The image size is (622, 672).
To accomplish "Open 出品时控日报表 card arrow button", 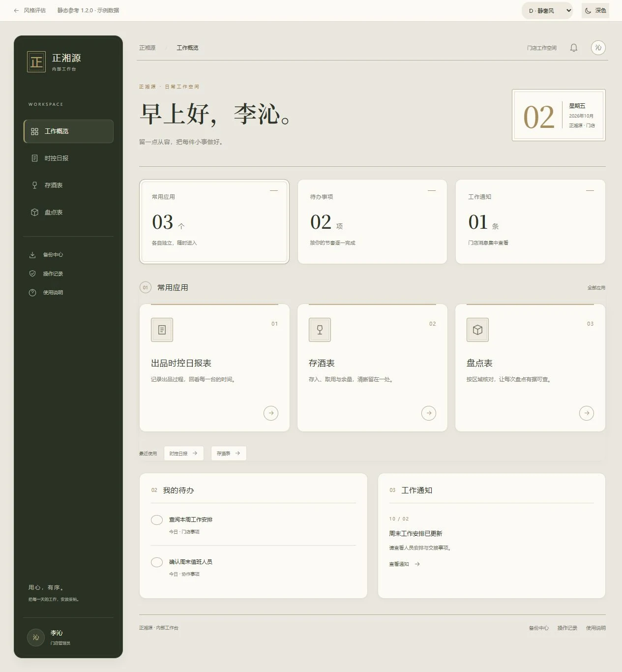I will 271,413.
